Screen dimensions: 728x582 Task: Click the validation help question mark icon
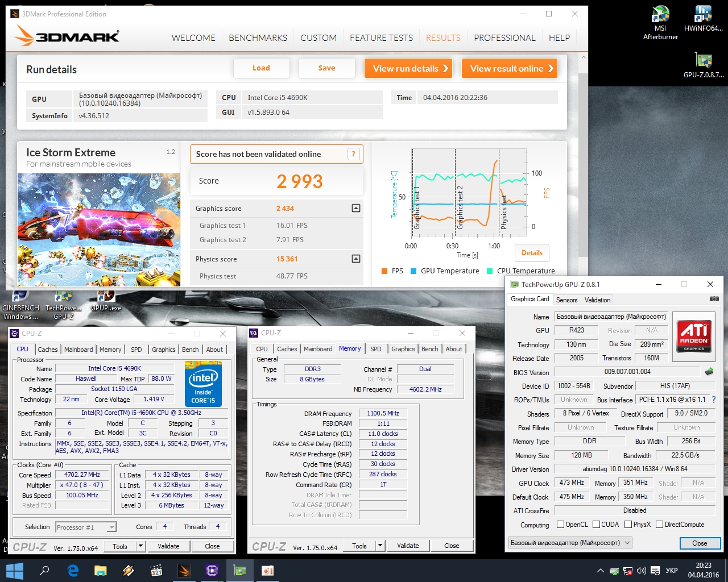[x=353, y=154]
